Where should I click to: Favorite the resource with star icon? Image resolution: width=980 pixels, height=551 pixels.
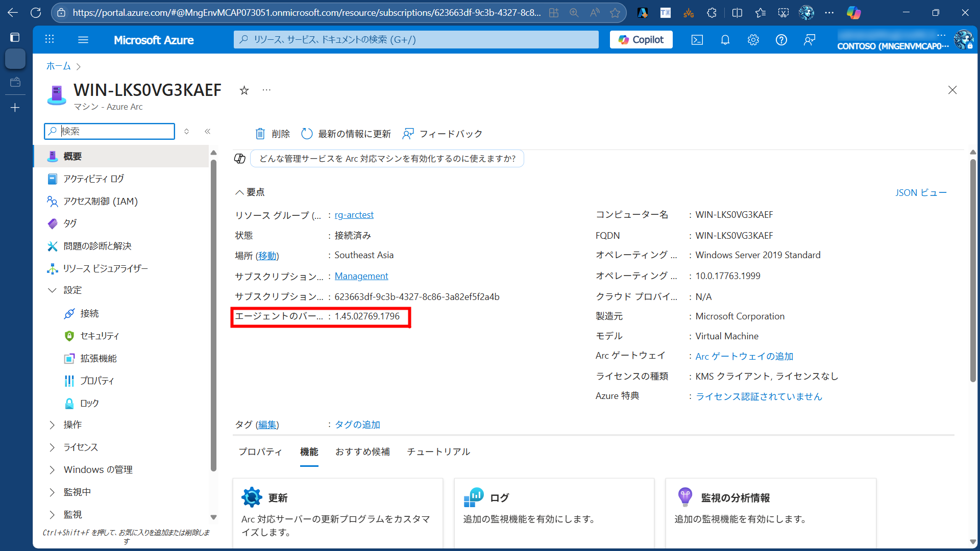point(244,90)
